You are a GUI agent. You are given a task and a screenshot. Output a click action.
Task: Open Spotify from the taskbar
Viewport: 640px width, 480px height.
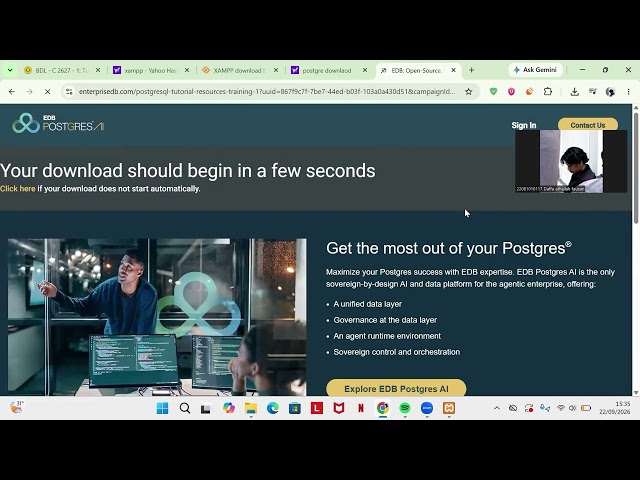pyautogui.click(x=405, y=408)
